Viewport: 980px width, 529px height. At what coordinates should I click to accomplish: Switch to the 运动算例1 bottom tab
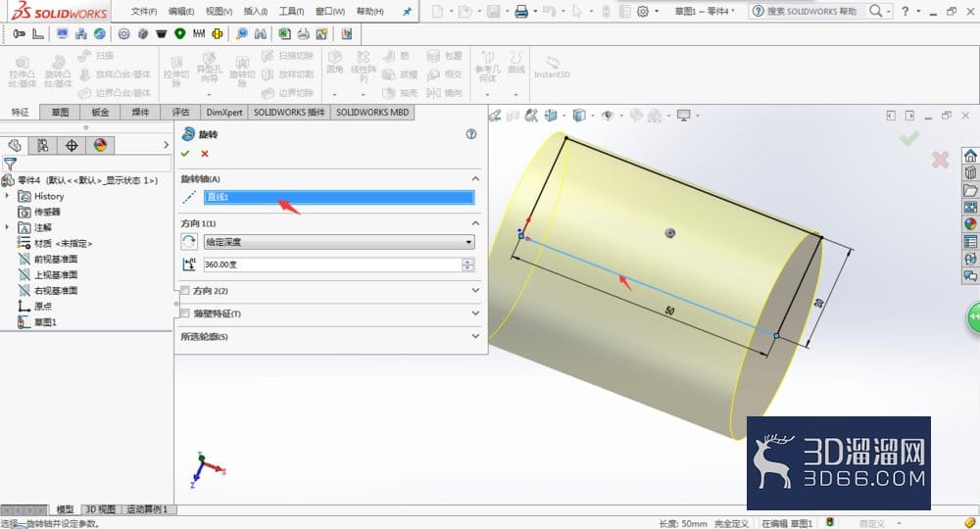point(148,509)
